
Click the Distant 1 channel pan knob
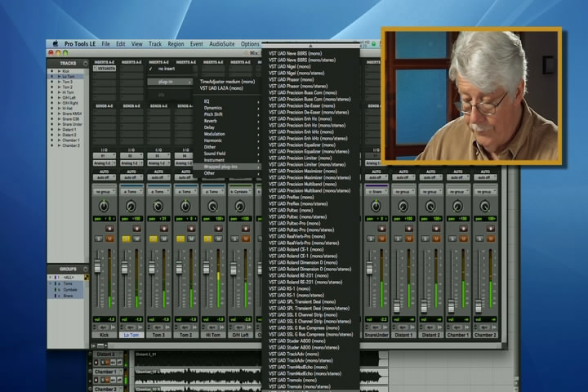click(x=403, y=206)
